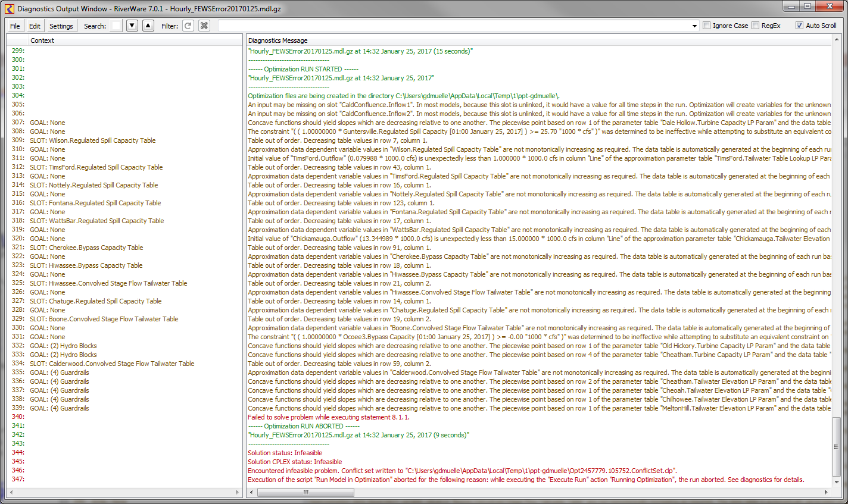Click the message pane horizontal scrollbar thumb

[x=305, y=492]
